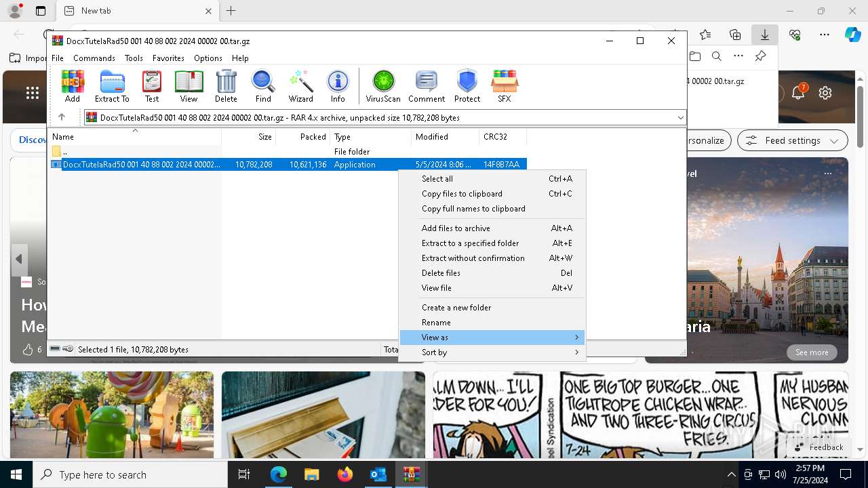
Task: Choose View file entry
Action: click(x=492, y=288)
